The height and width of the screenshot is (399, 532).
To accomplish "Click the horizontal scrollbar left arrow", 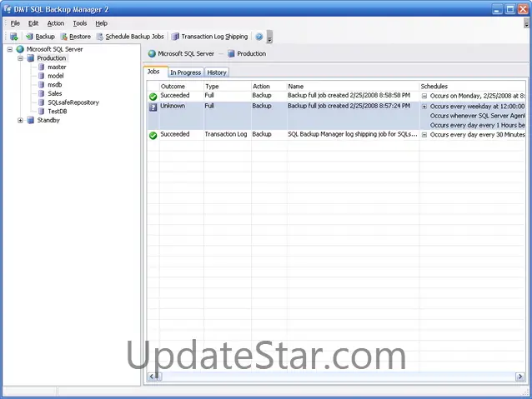I will click(151, 377).
